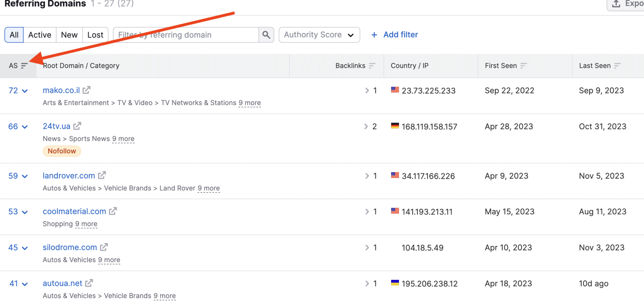Image resolution: width=644 pixels, height=304 pixels.
Task: Open silodrome.com external link icon
Action: click(x=104, y=247)
